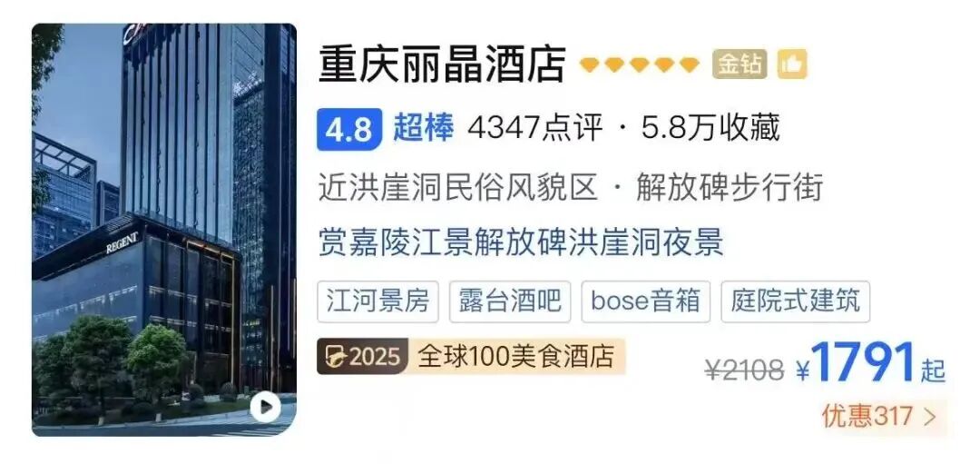
Task: Select the 露台酒吧 tag
Action: [509, 301]
